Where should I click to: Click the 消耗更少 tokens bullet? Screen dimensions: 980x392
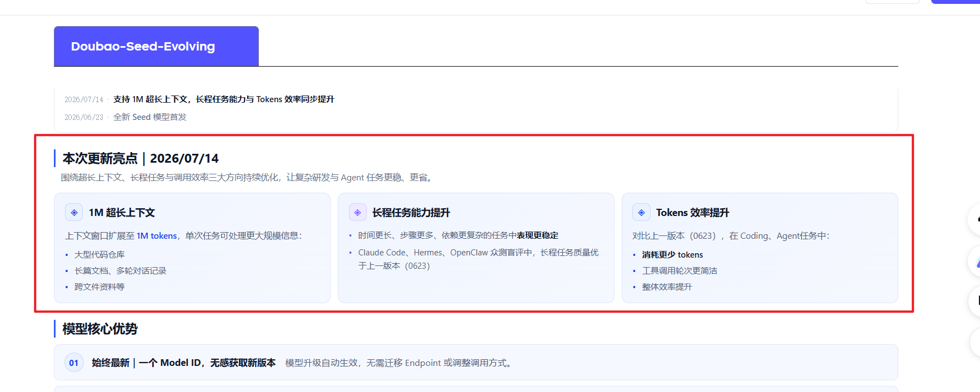coord(672,255)
